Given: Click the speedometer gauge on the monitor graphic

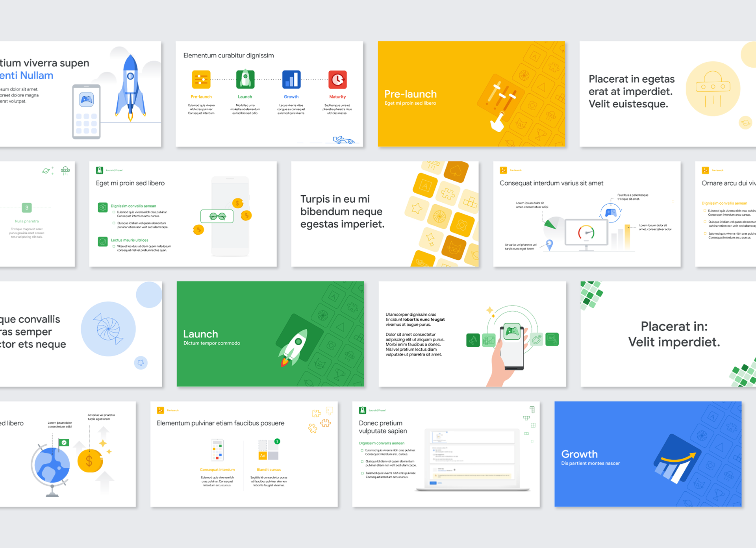Looking at the screenshot, I should coord(586,233).
